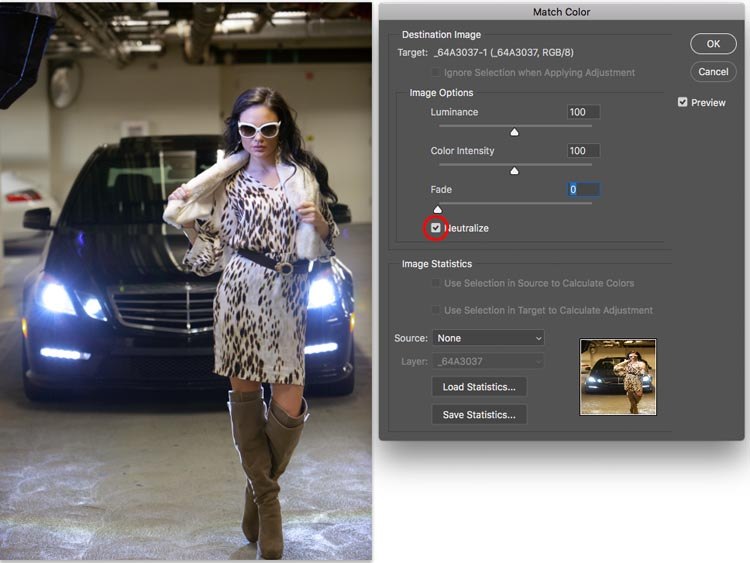Click the woman's sunglasses in the photo
This screenshot has width=750, height=563.
click(x=259, y=128)
